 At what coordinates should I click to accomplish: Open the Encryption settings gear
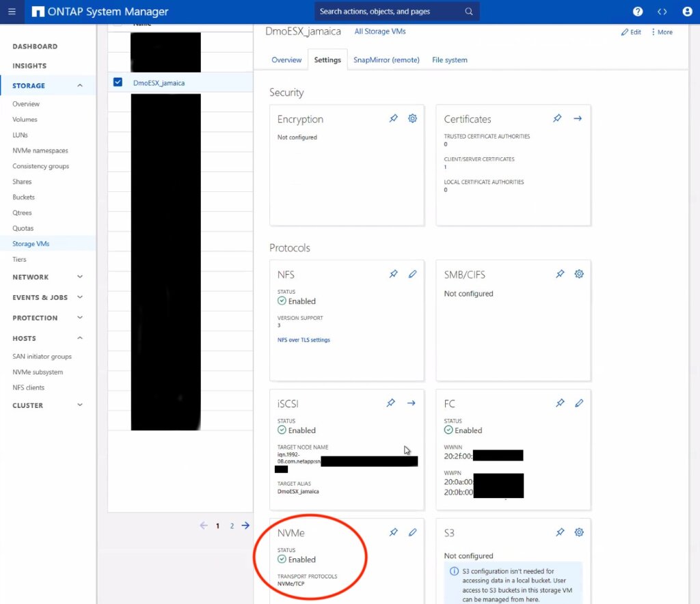(x=412, y=118)
